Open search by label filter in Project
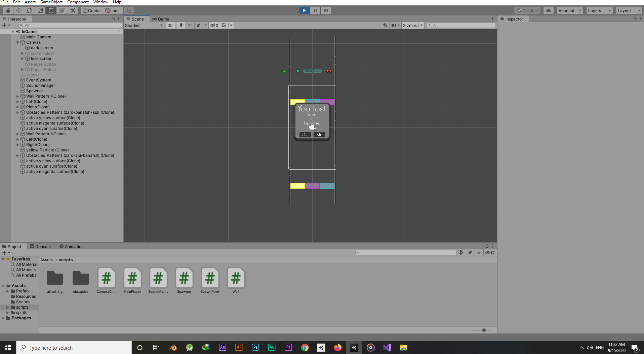Viewport: 644px width, 354px height. pos(470,253)
